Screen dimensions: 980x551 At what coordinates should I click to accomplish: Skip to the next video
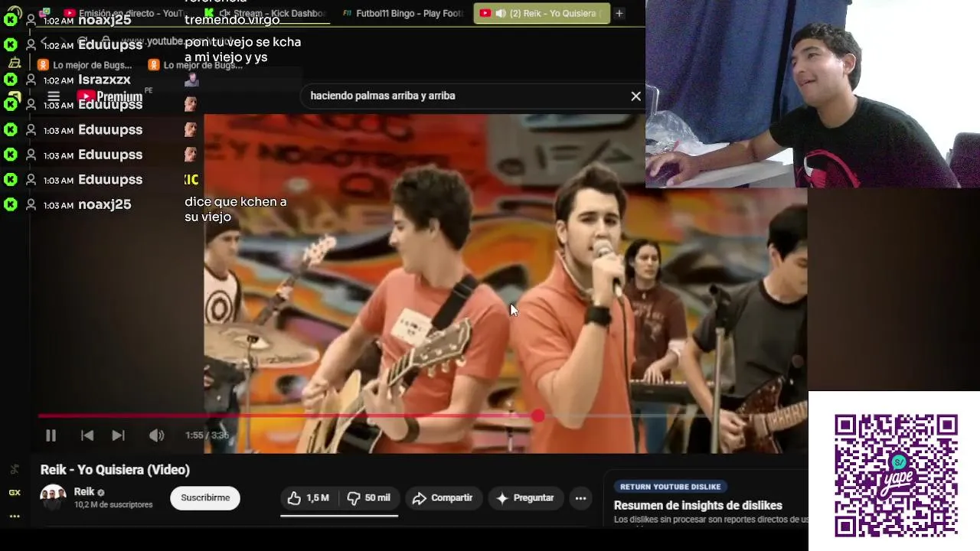tap(118, 435)
